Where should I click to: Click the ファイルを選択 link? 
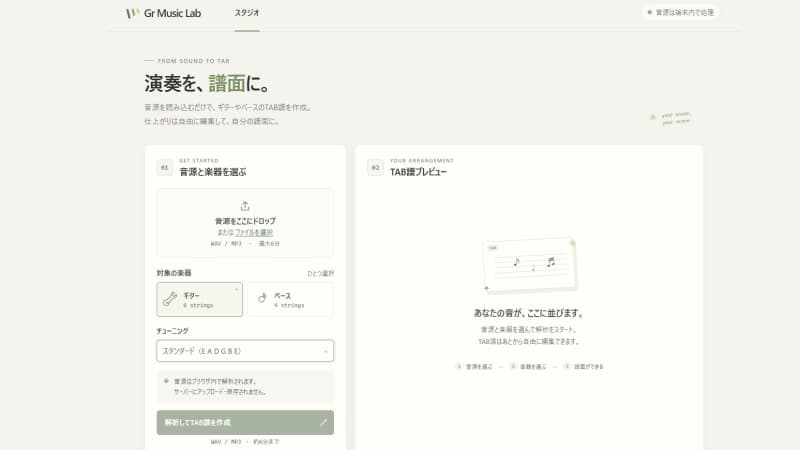click(x=254, y=232)
